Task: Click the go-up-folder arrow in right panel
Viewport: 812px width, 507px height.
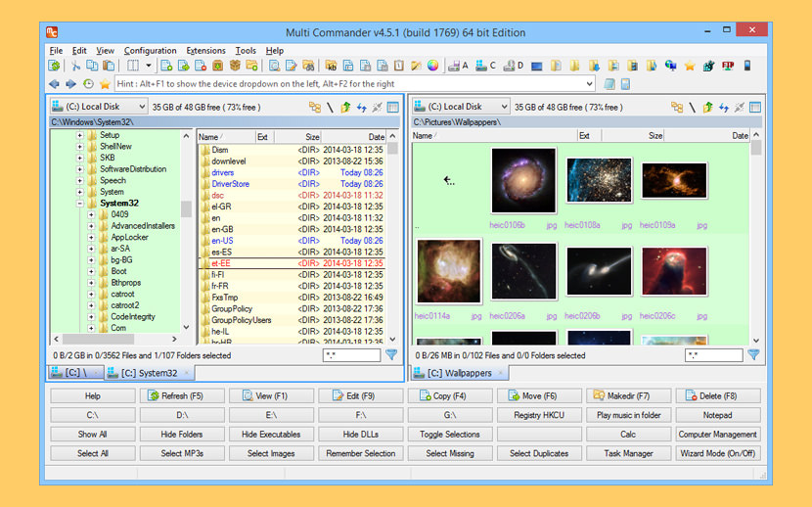Action: point(708,108)
